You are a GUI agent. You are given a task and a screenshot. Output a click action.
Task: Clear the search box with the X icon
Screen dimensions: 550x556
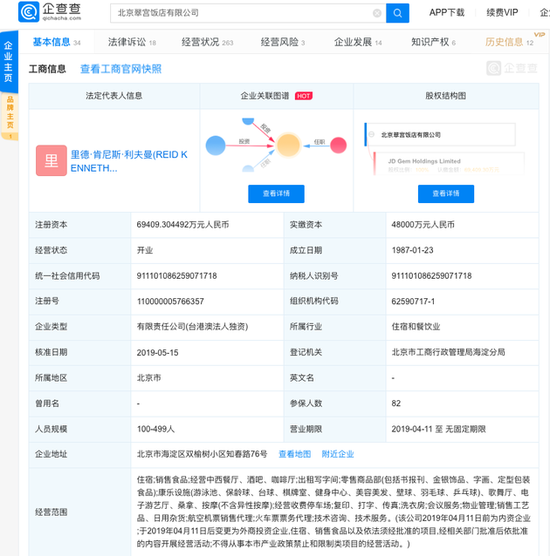[x=377, y=13]
